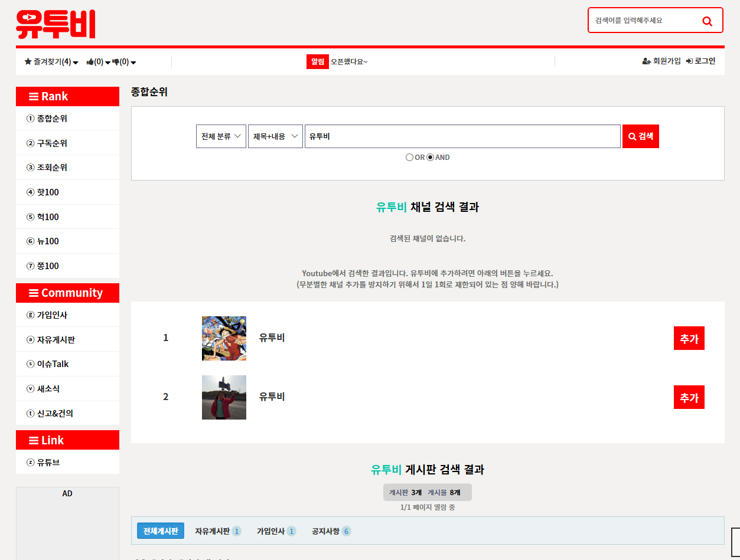Open 쭝100 ranking

67,266
